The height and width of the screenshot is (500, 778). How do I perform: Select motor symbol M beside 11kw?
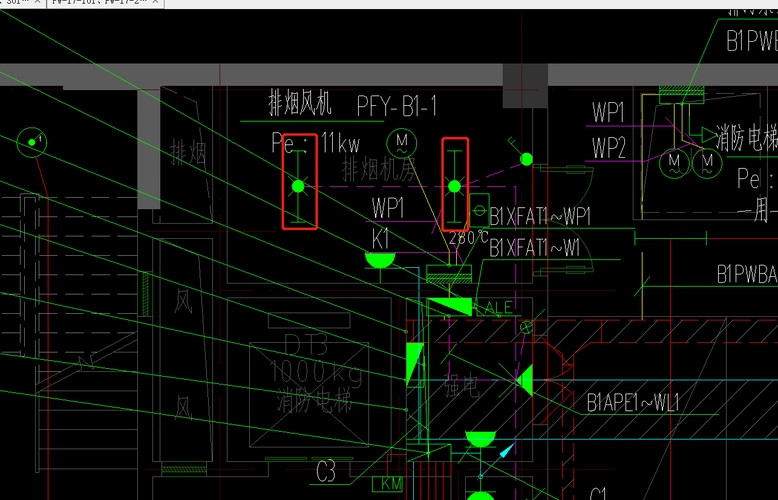[x=401, y=143]
